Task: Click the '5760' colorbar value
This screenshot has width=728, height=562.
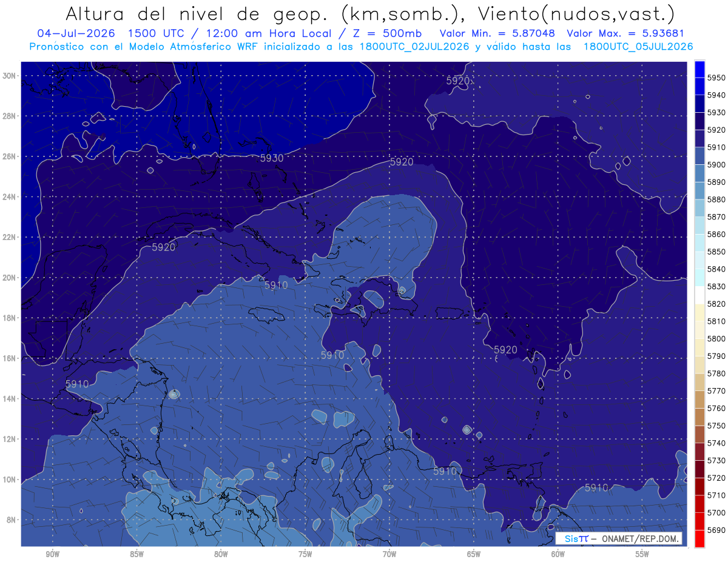Action: pos(716,408)
